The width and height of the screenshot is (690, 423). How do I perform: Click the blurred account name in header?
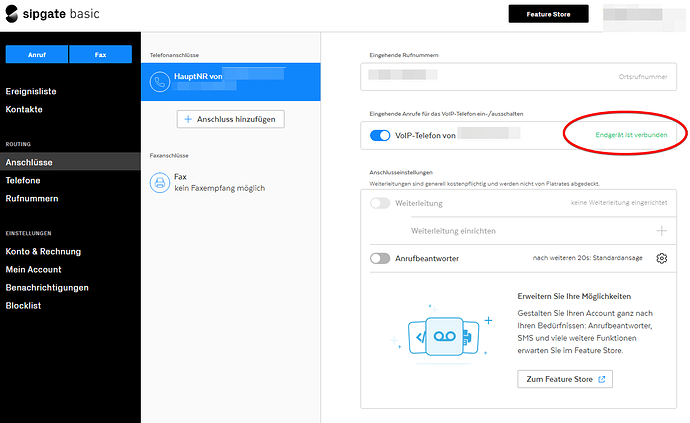coord(644,18)
